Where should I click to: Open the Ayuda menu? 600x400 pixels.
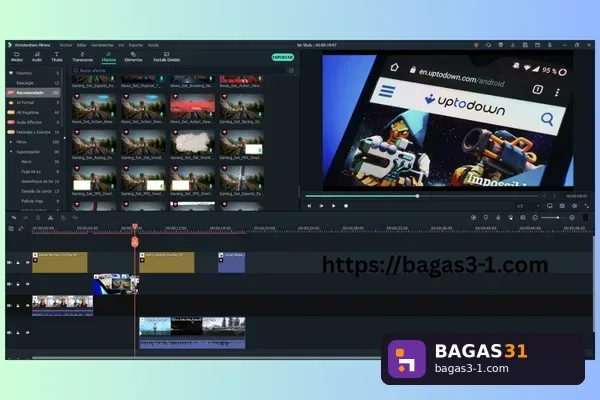tap(153, 45)
